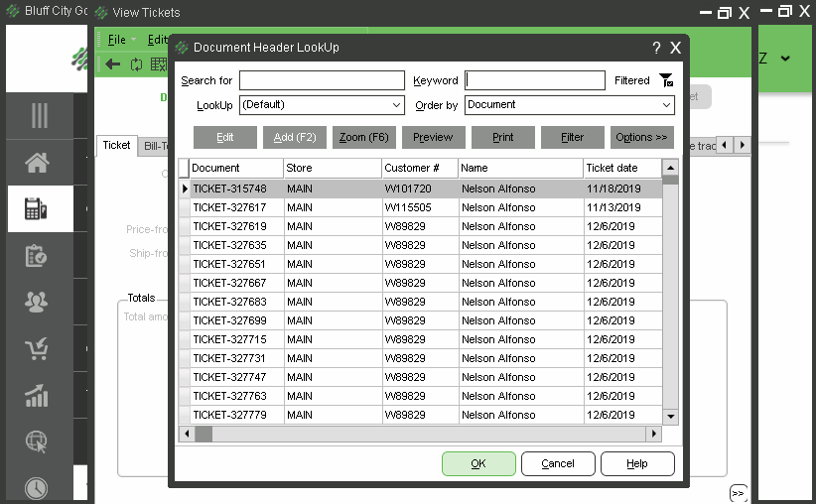Expand the chevron dropdown at top right

click(785, 59)
